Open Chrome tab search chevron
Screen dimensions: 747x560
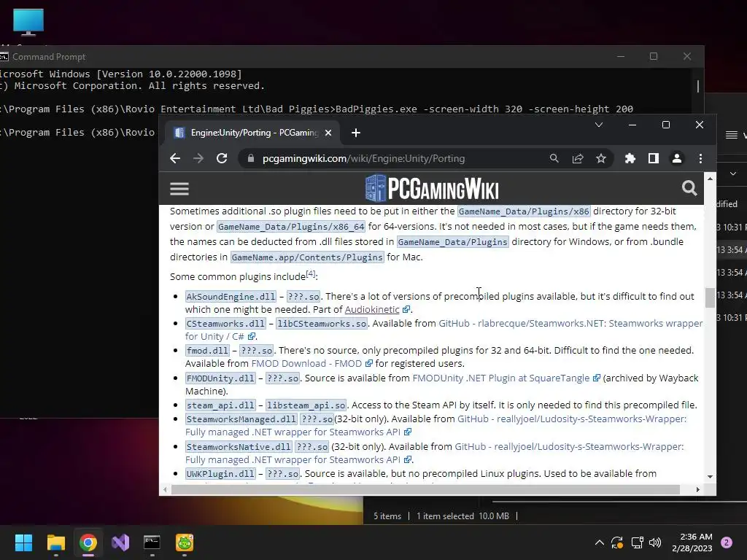(x=599, y=125)
